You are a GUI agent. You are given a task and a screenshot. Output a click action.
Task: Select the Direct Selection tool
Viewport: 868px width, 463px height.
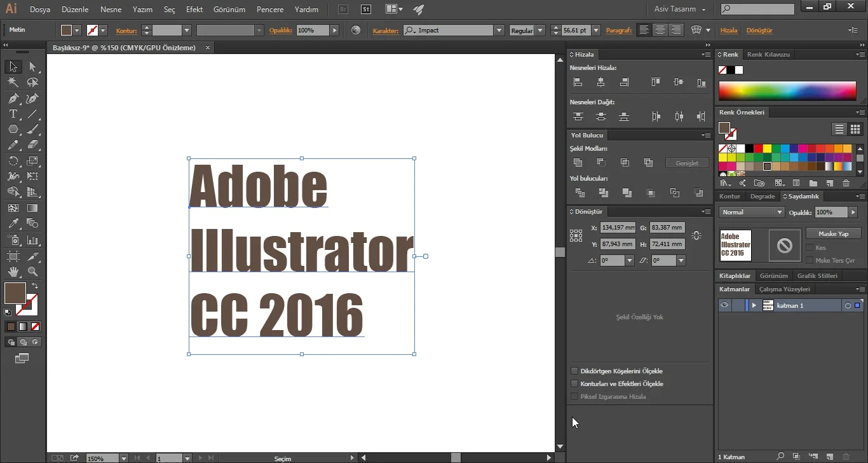coord(32,67)
